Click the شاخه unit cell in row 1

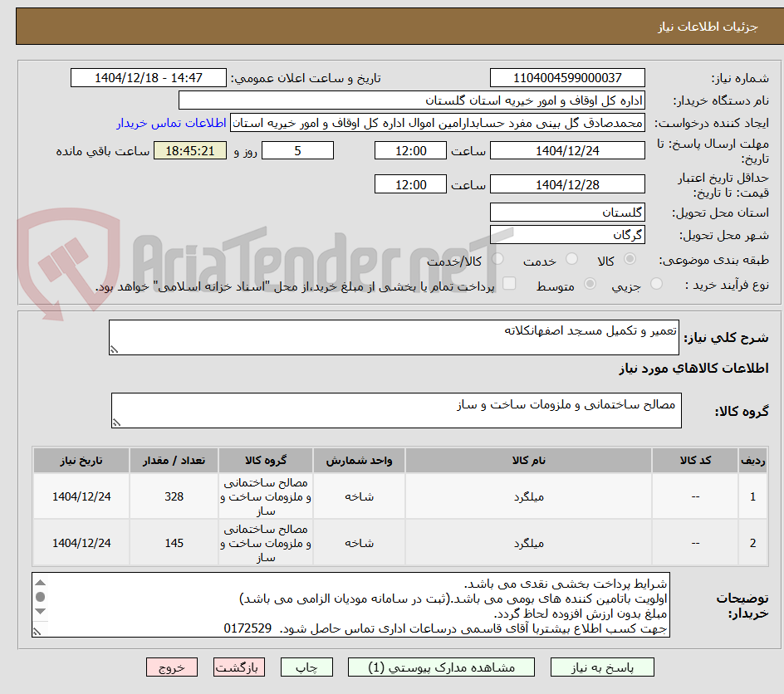click(359, 496)
